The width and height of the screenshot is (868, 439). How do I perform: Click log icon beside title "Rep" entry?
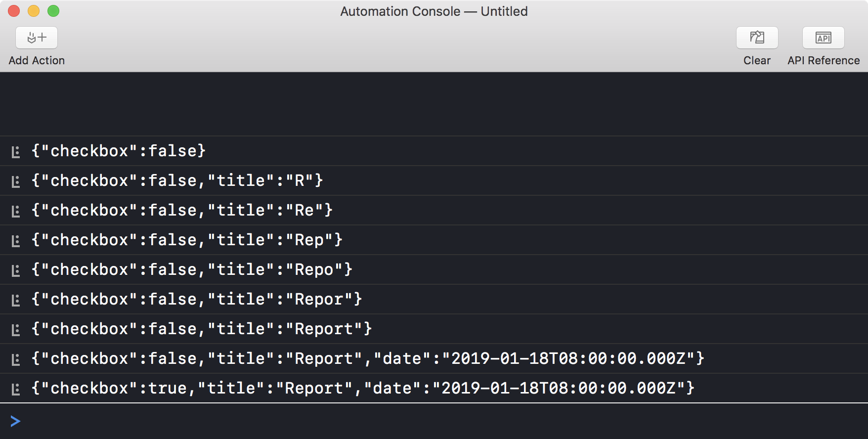coord(16,241)
